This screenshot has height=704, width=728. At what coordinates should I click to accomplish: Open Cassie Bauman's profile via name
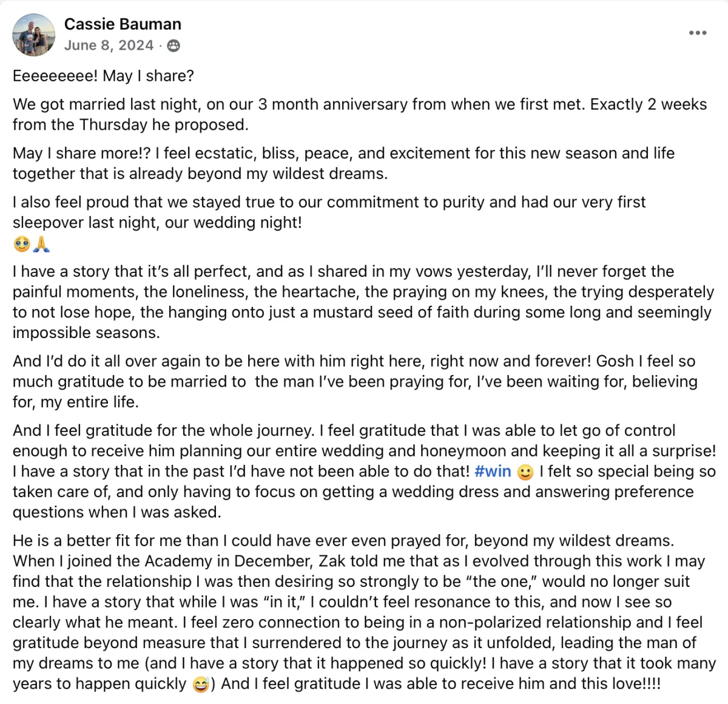coord(123,24)
